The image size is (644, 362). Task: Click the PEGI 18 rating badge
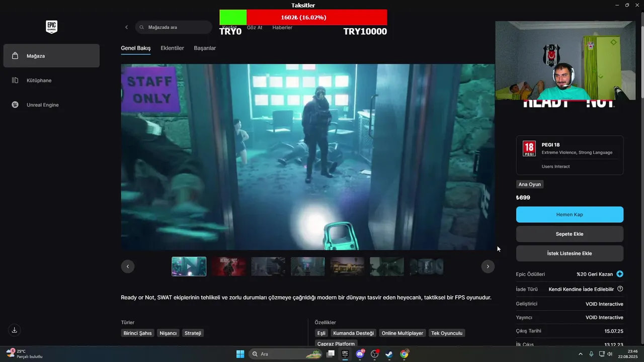529,149
